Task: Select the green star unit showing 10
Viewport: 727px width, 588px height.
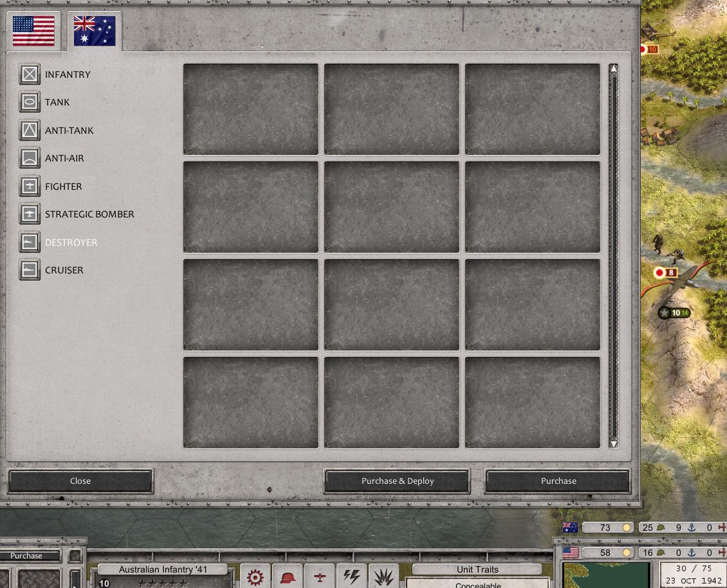Action: click(x=674, y=313)
